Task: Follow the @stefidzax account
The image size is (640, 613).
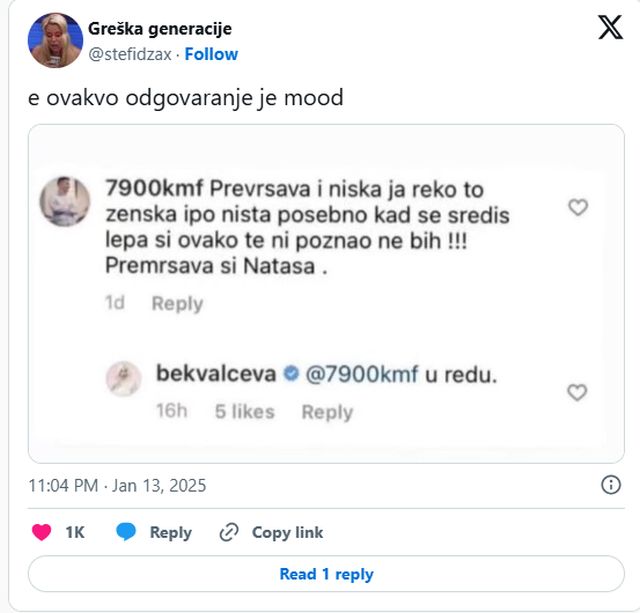Action: tap(211, 54)
